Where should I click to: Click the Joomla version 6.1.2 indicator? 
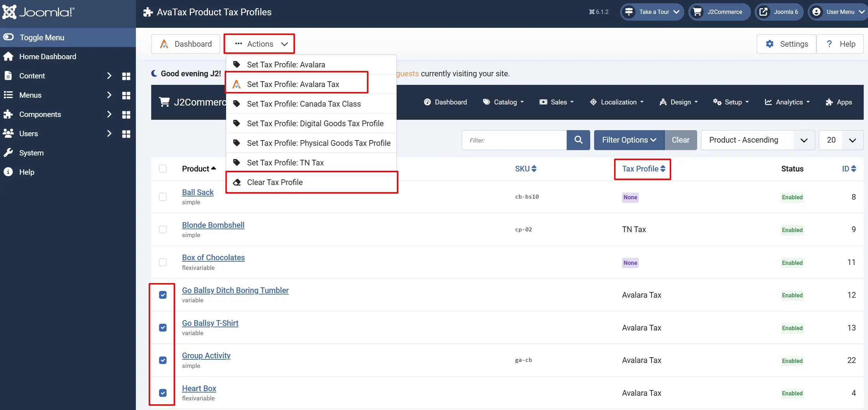coord(599,12)
